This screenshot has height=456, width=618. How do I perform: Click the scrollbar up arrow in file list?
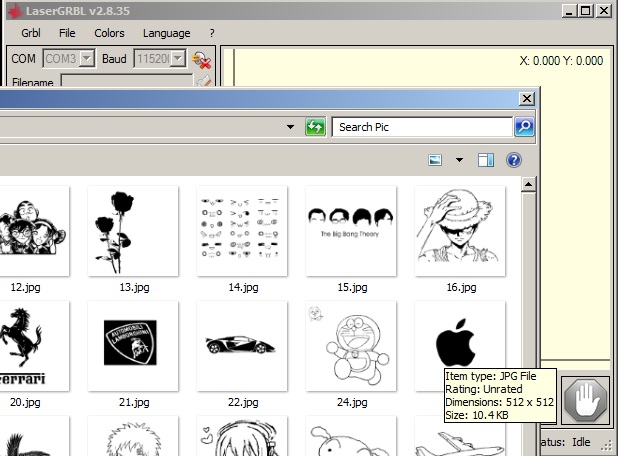(x=529, y=184)
